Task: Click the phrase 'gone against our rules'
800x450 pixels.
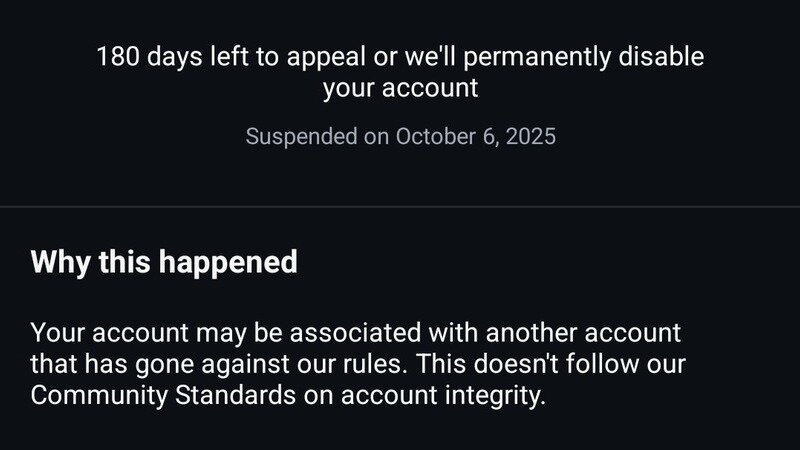Action: coord(258,363)
